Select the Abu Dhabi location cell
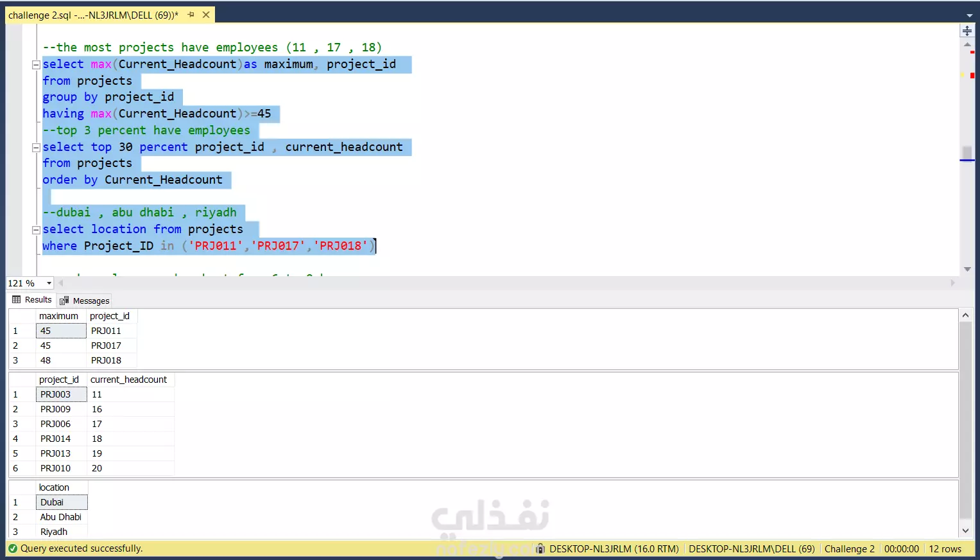Viewport: 980px width, 560px height. tap(62, 517)
